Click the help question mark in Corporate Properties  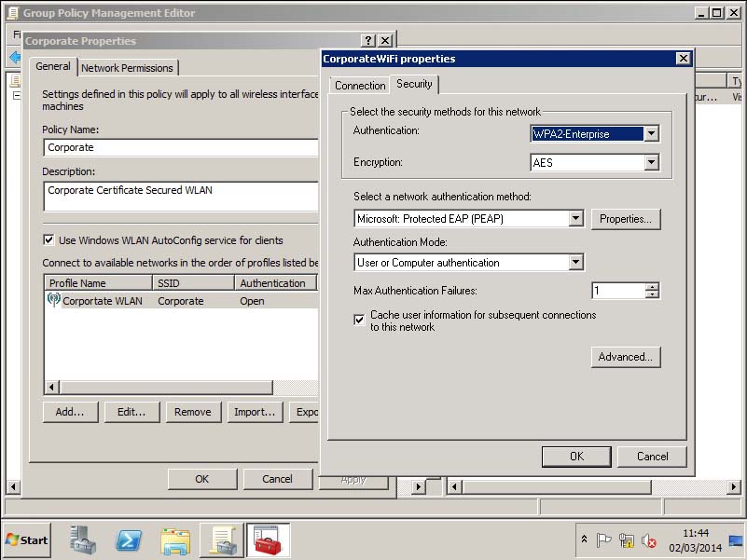coord(367,40)
